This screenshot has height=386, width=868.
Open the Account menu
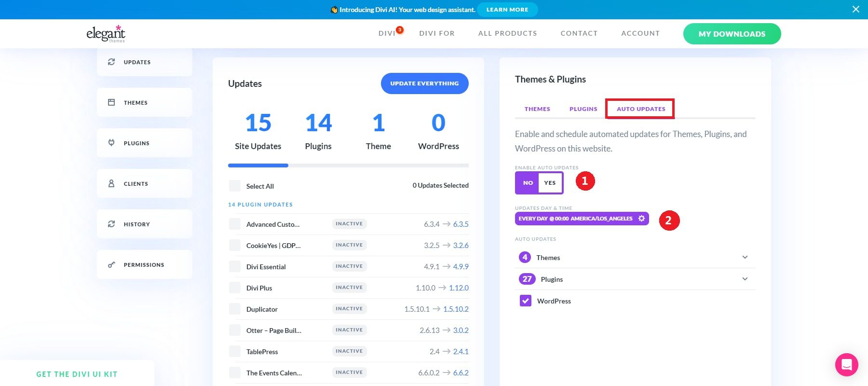pyautogui.click(x=640, y=33)
